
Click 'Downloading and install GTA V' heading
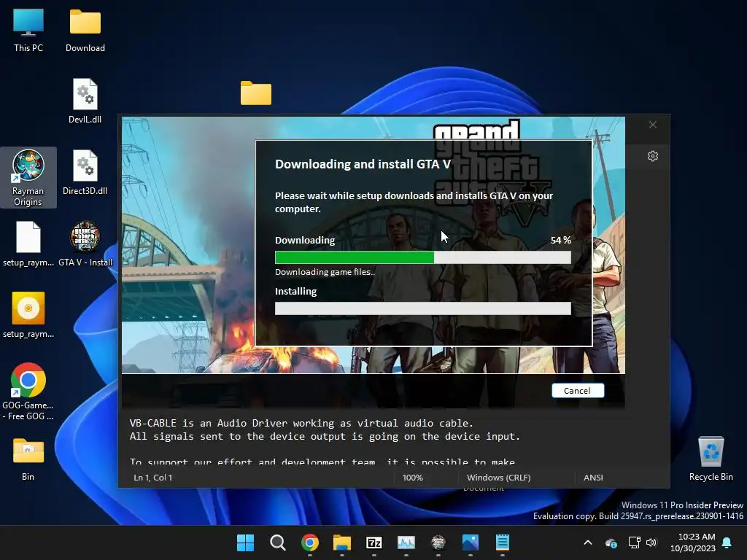coord(363,164)
